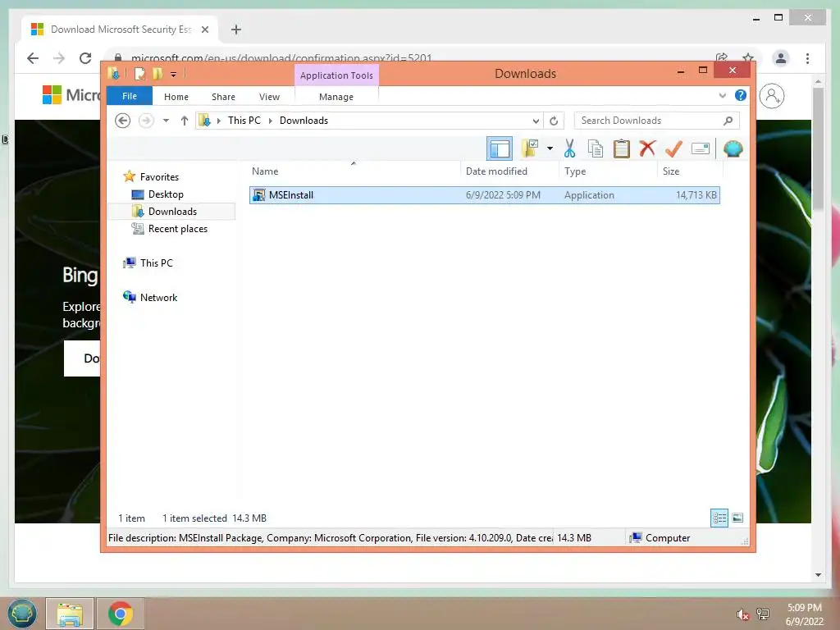Go back in Explorer navigation

123,121
